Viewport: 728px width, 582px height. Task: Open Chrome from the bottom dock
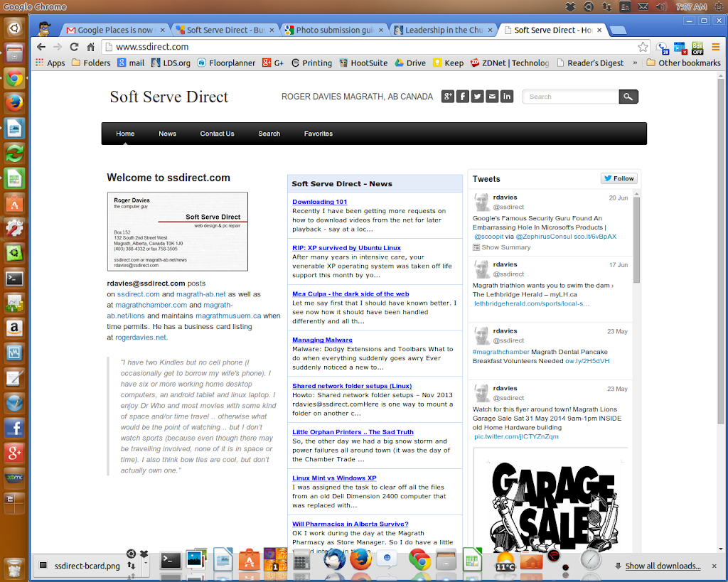coord(419,560)
